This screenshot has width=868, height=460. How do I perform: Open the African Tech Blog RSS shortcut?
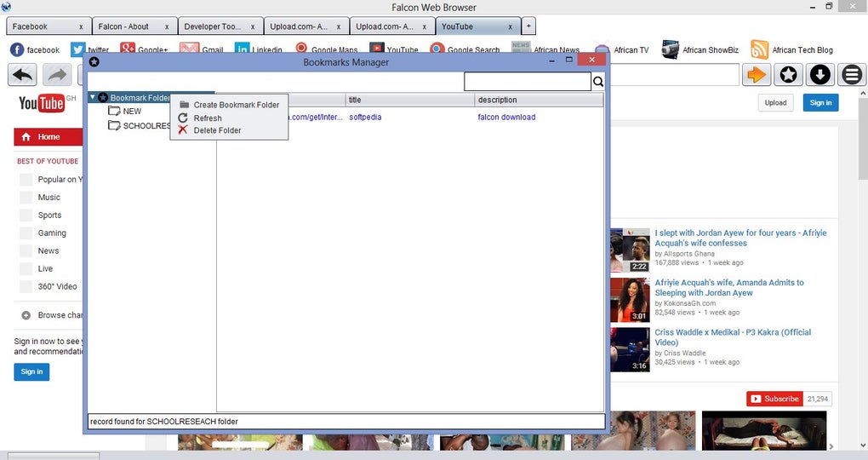point(759,50)
